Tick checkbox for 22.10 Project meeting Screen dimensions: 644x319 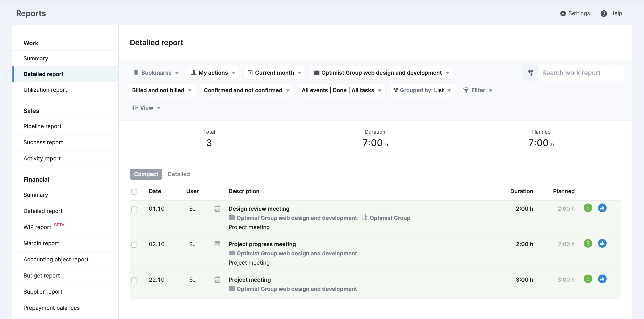134,280
